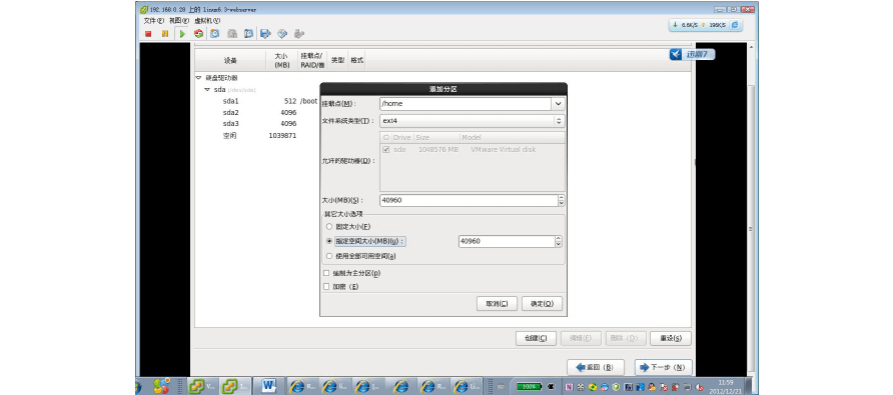Open the Snapshot Manager icon

[x=248, y=34]
